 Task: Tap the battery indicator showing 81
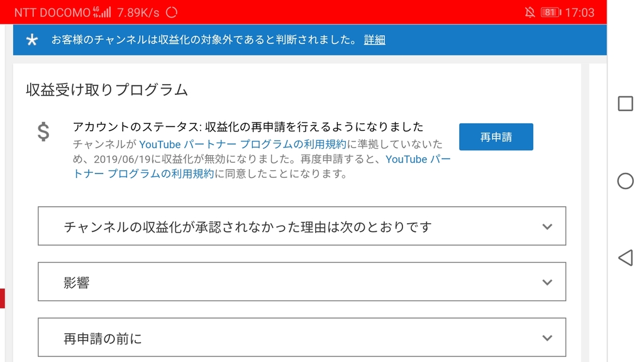click(551, 13)
